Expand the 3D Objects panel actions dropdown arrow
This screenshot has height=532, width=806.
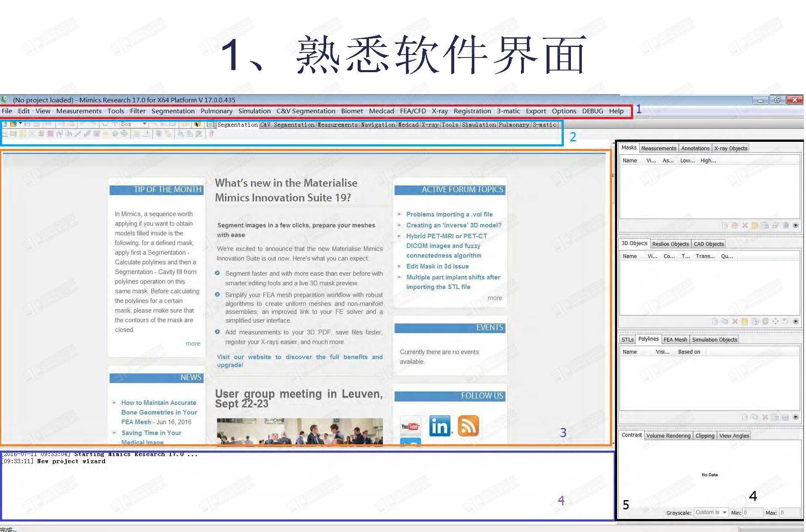click(796, 321)
